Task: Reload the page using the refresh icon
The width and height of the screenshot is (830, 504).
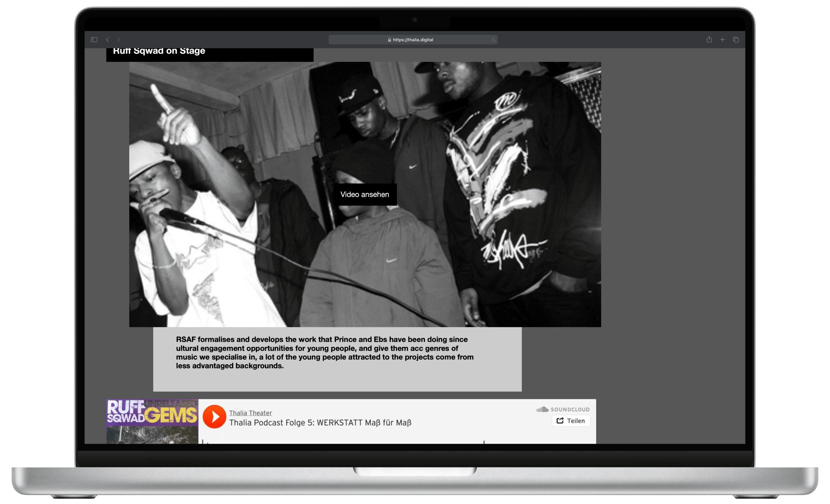Action: tap(493, 40)
